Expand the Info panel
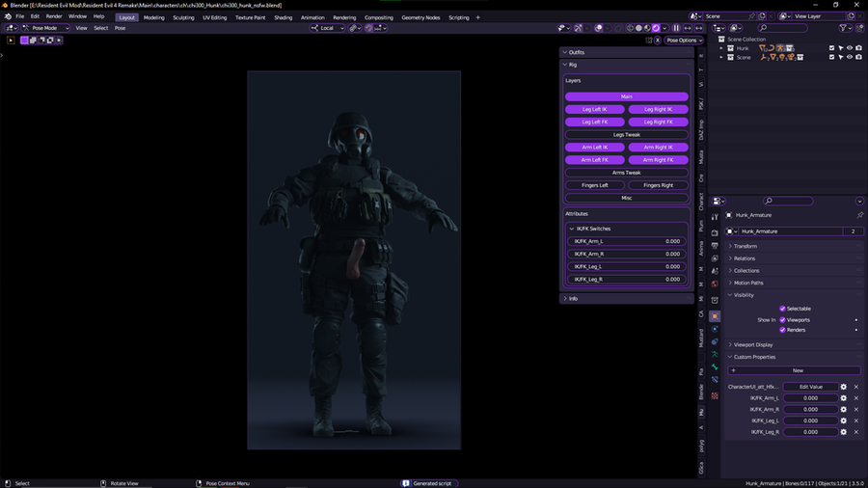 pyautogui.click(x=627, y=298)
